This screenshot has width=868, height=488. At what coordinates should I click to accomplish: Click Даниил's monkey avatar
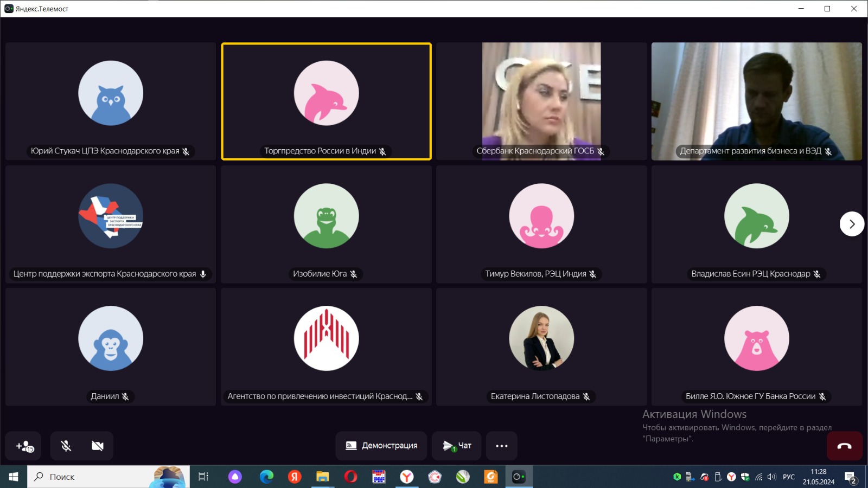pos(111,338)
